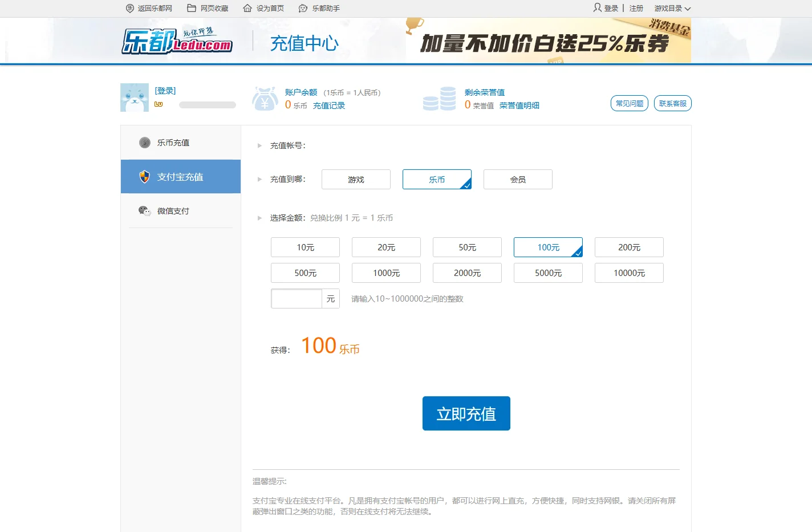Click the custom amount input field
This screenshot has height=532, width=812.
tap(297, 299)
